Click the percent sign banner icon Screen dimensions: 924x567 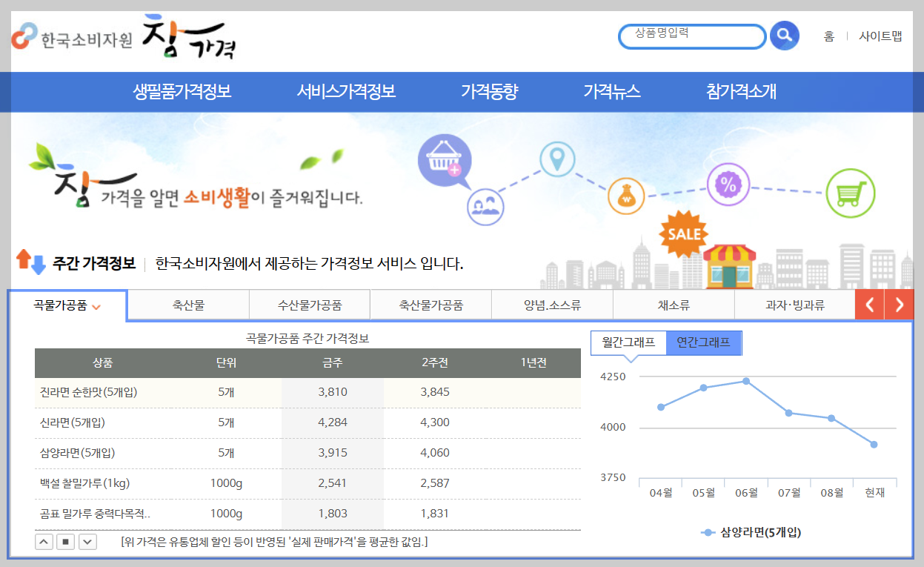[x=728, y=185]
